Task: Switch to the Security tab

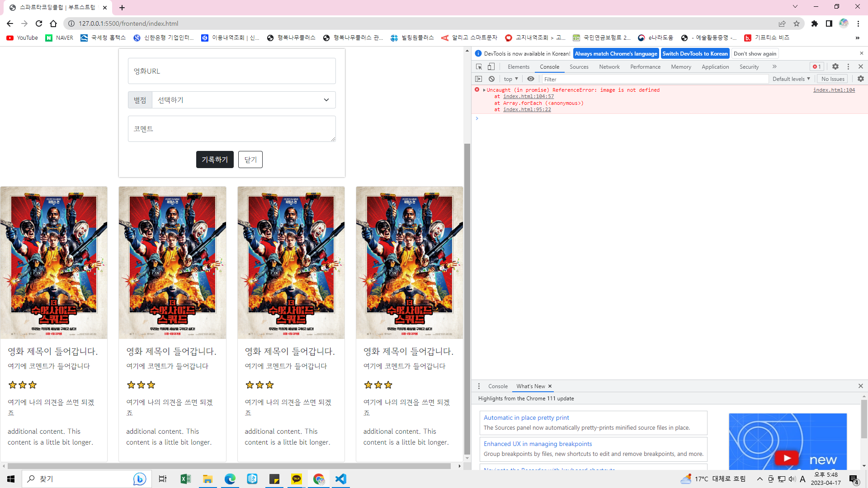Action: pos(749,67)
